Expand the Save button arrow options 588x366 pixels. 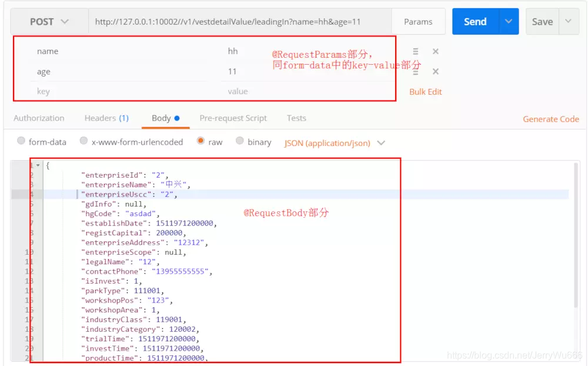569,21
